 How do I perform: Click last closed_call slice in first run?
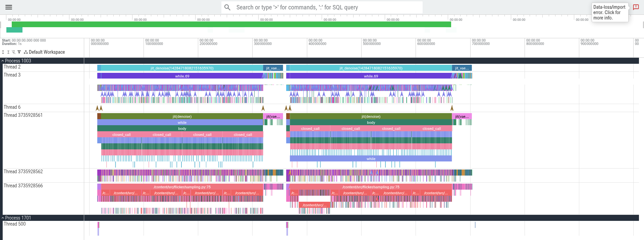[243, 135]
